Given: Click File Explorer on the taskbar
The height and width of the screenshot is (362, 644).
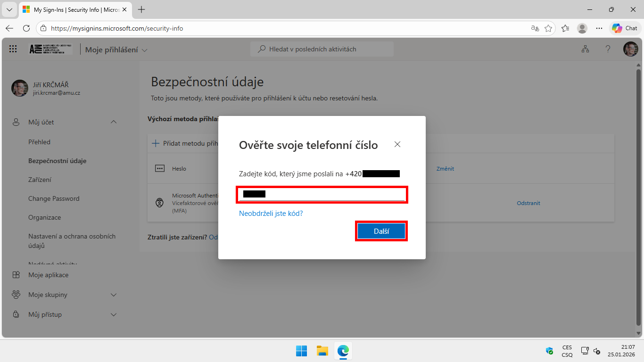Looking at the screenshot, I should 322,351.
